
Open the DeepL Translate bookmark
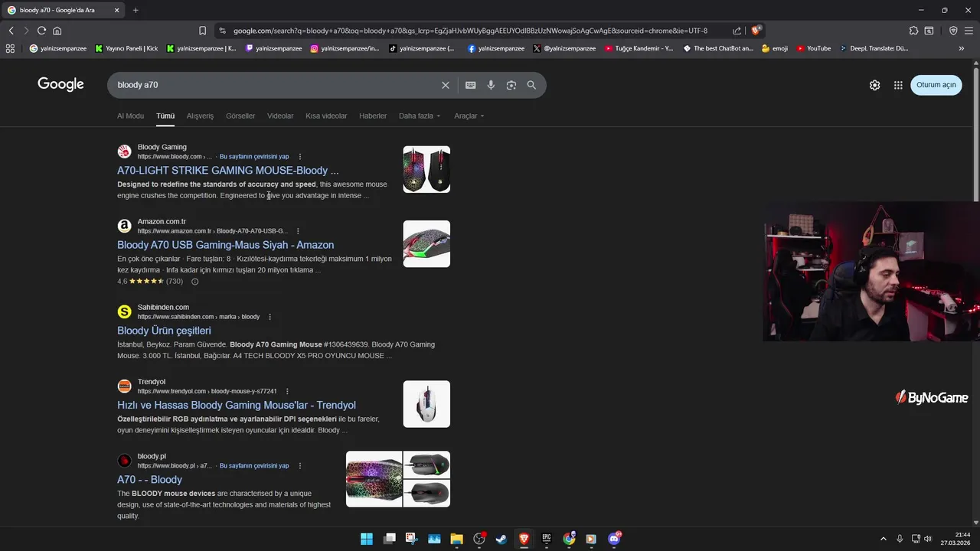coord(874,48)
